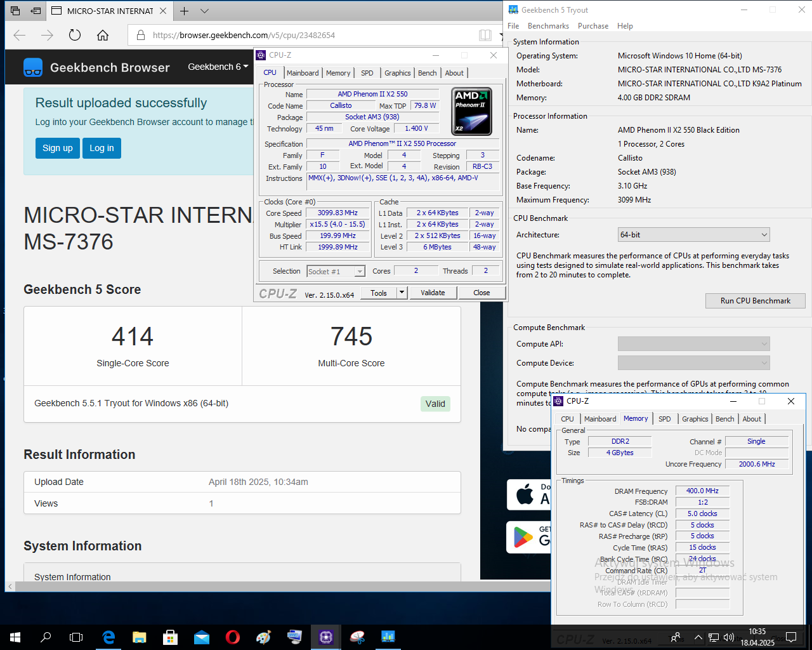Click the Geekbench Browser logo

point(96,67)
